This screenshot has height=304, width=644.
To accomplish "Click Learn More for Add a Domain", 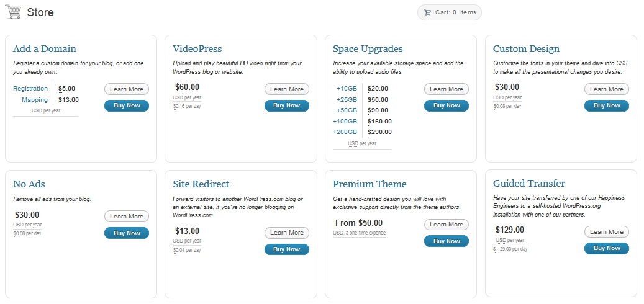I will pyautogui.click(x=127, y=89).
